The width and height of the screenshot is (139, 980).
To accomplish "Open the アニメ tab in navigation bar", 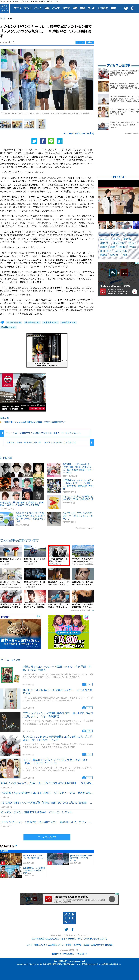I will (x=17, y=8).
